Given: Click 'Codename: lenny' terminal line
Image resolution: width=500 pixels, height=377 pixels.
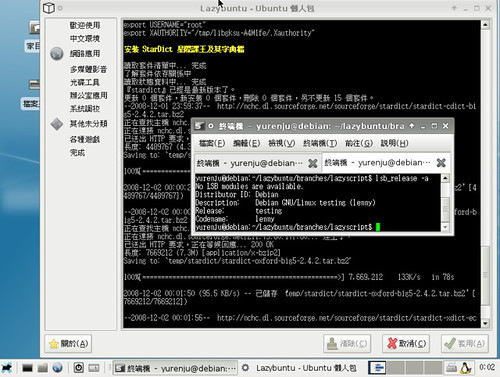Looking at the screenshot, I should (x=235, y=219).
